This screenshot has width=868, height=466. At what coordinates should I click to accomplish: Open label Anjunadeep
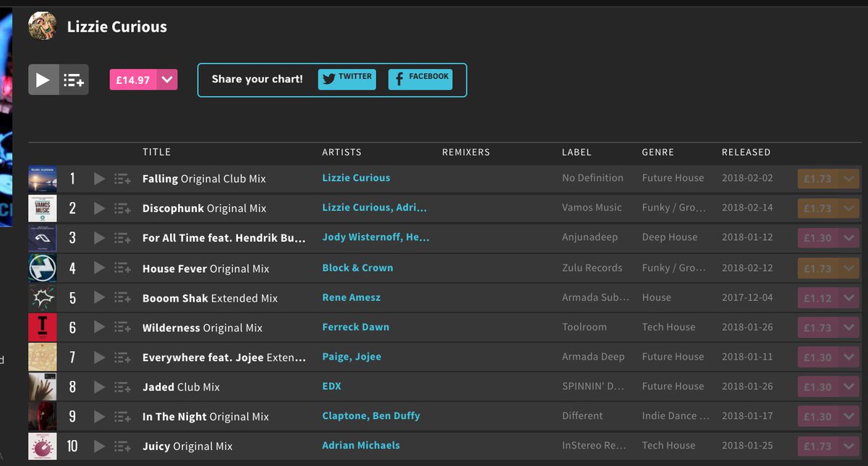590,237
